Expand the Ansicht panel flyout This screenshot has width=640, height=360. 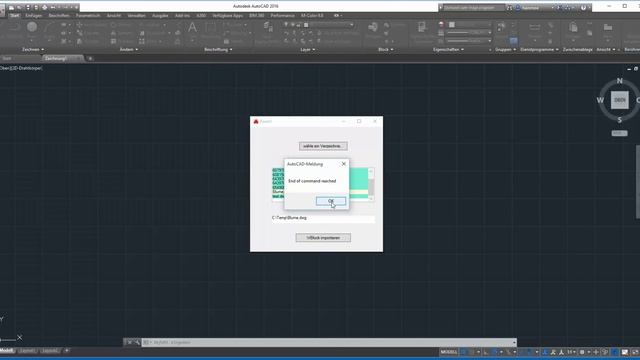coord(606,49)
